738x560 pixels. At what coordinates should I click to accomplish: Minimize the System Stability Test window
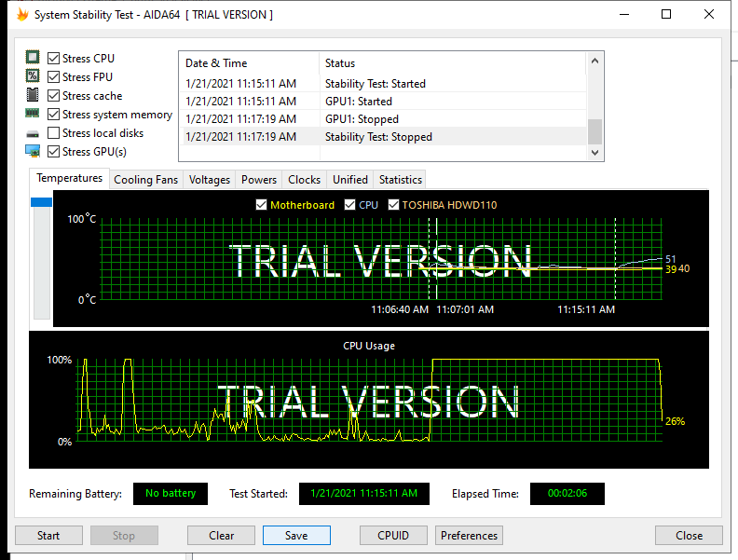(x=624, y=15)
